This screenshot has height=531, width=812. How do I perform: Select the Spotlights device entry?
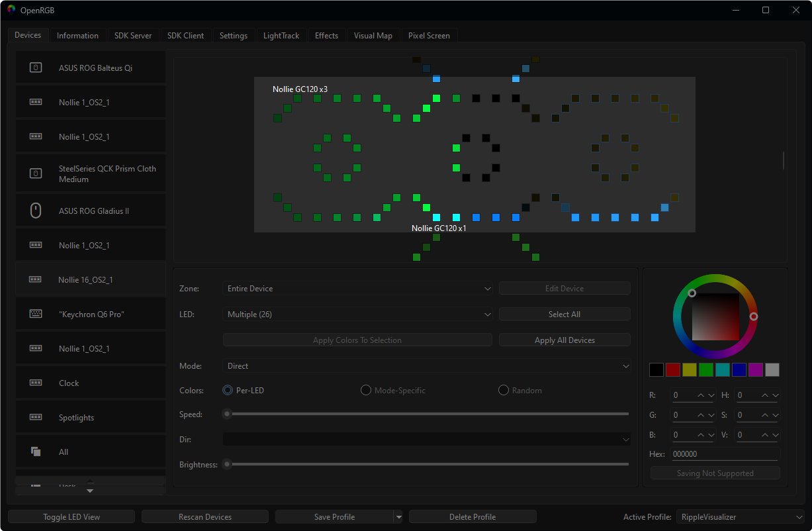pyautogui.click(x=91, y=417)
